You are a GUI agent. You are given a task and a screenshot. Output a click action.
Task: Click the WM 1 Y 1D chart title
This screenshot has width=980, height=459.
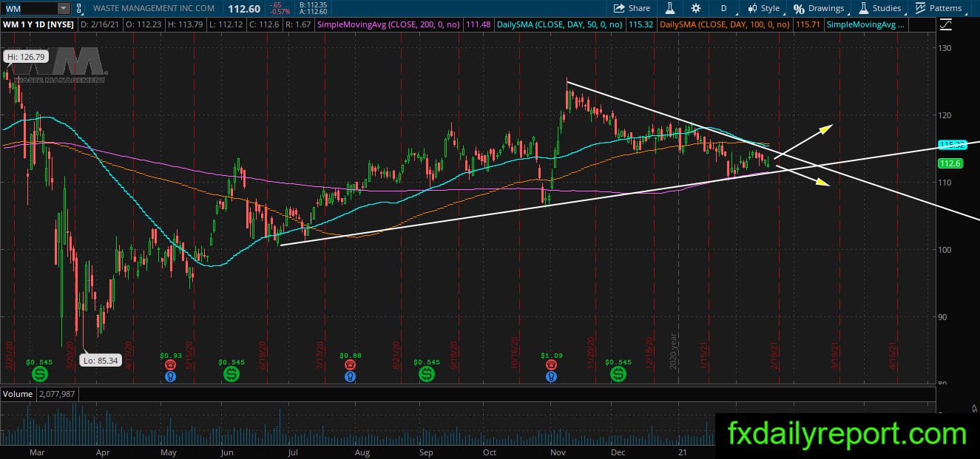click(38, 24)
